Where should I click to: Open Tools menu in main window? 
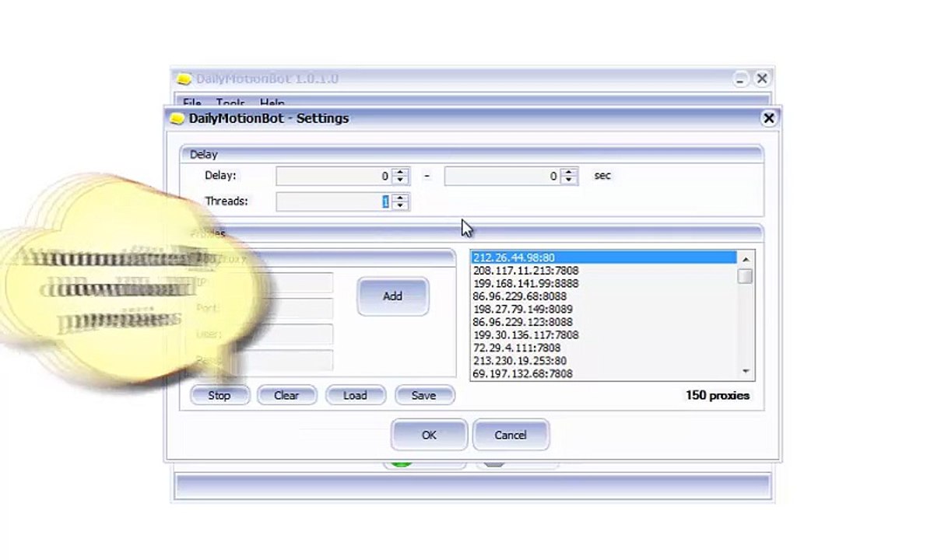230,103
